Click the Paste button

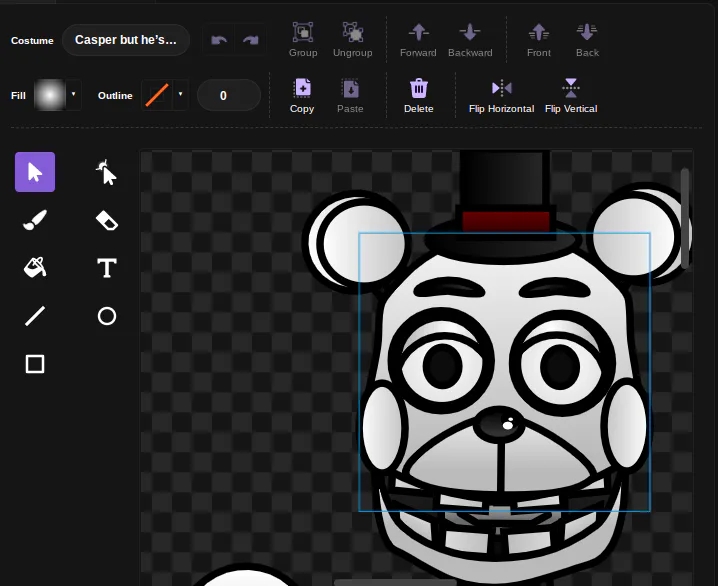point(350,96)
